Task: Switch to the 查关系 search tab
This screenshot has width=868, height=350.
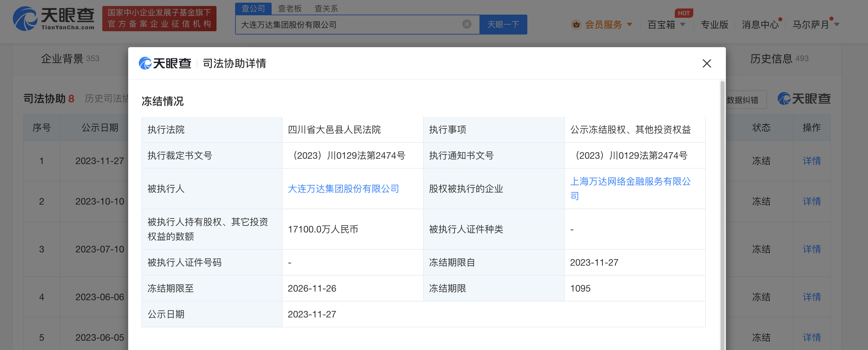Action: tap(326, 8)
